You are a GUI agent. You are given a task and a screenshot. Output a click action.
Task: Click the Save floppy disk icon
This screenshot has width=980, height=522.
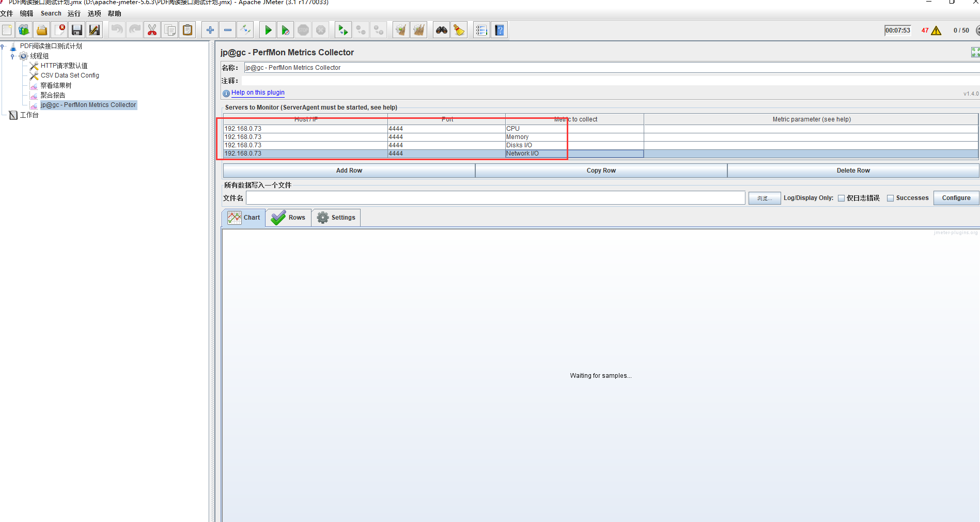click(77, 30)
